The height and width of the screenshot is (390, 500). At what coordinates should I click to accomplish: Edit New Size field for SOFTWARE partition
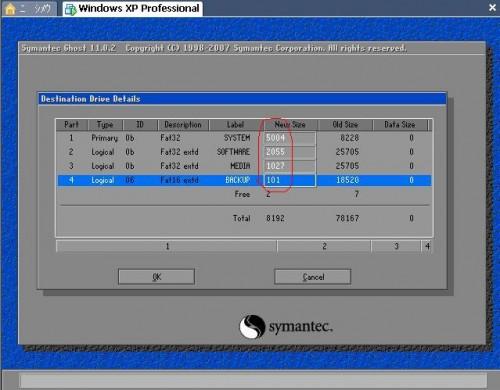point(290,152)
